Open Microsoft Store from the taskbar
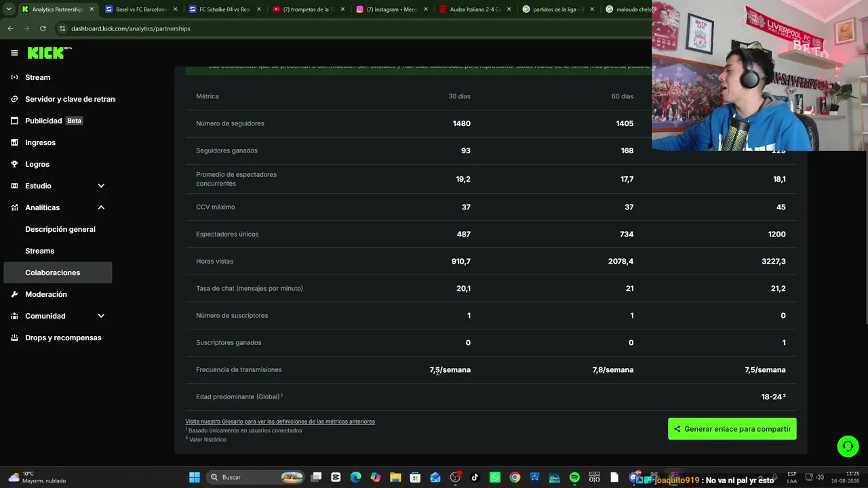This screenshot has height=488, width=868. pos(415,477)
